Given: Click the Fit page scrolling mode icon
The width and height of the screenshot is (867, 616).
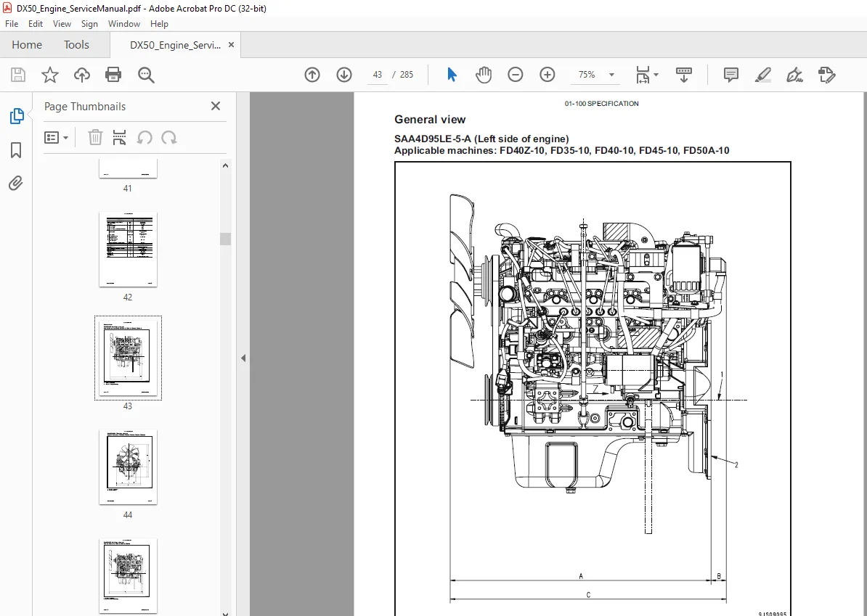Looking at the screenshot, I should tap(643, 75).
